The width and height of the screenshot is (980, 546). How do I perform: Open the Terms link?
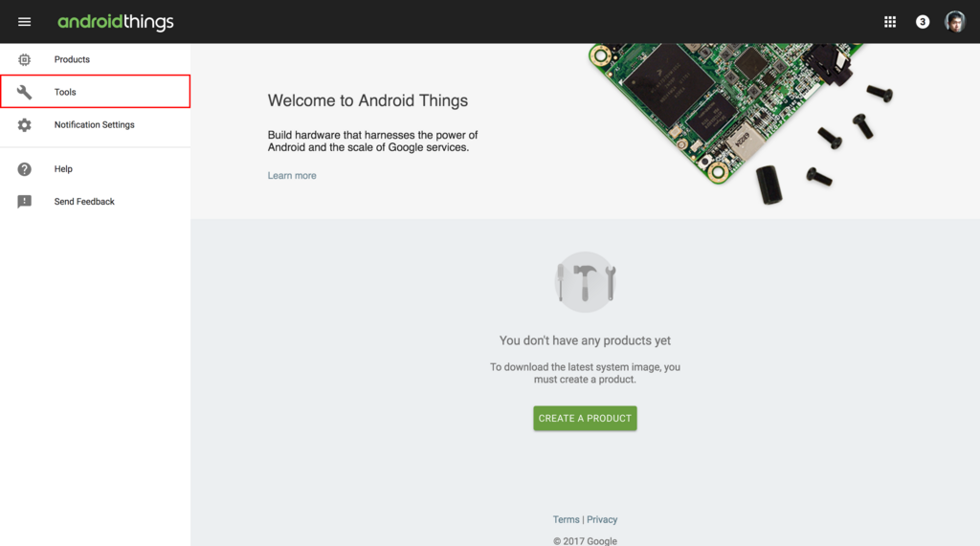566,519
